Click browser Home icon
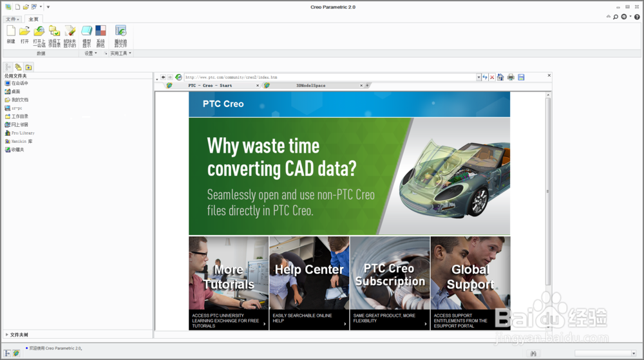The image size is (644, 360). (500, 77)
